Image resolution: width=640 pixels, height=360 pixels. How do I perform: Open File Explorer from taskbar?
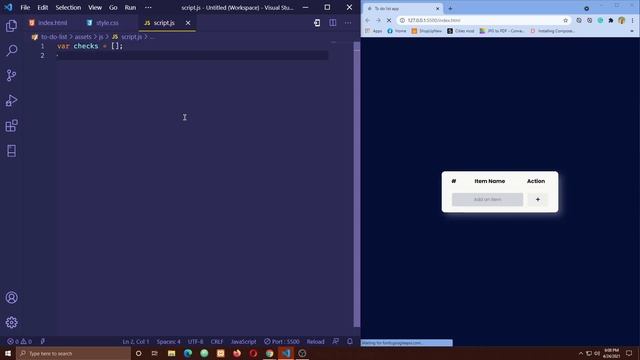pyautogui.click(x=171, y=353)
